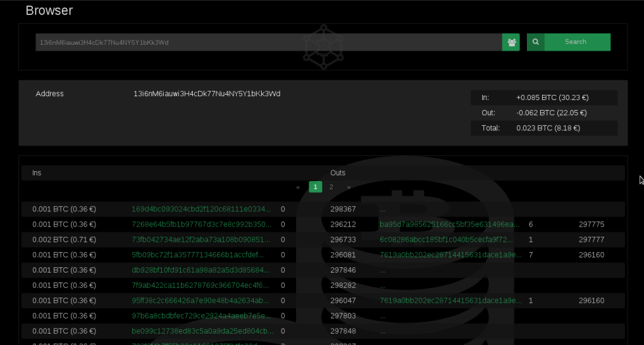Open output transaction 6c08286abcc185bf1c040b5cecfa9f72
This screenshot has height=345, width=644.
coord(450,240)
